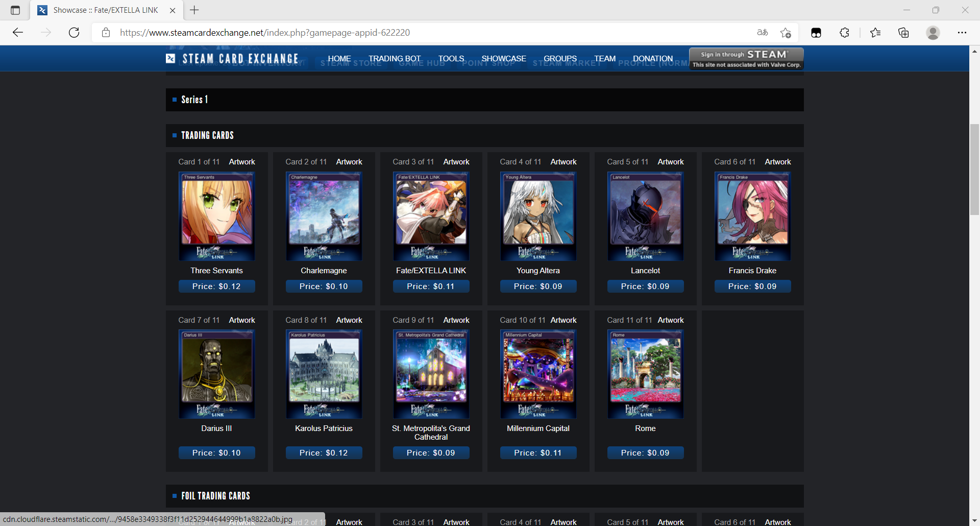The height and width of the screenshot is (526, 980).
Task: Open the SHOWCASE menu
Action: pos(504,59)
